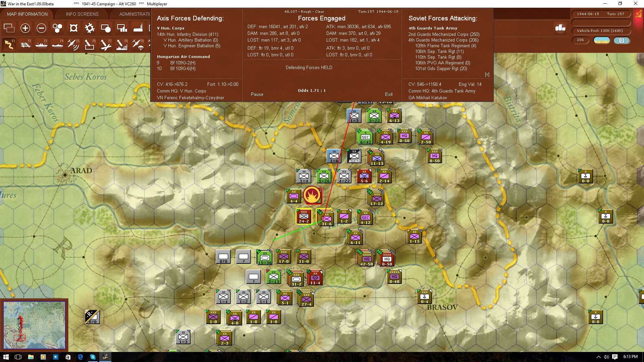Select the 11-13 unit stack
The image size is (644, 362).
(376, 158)
